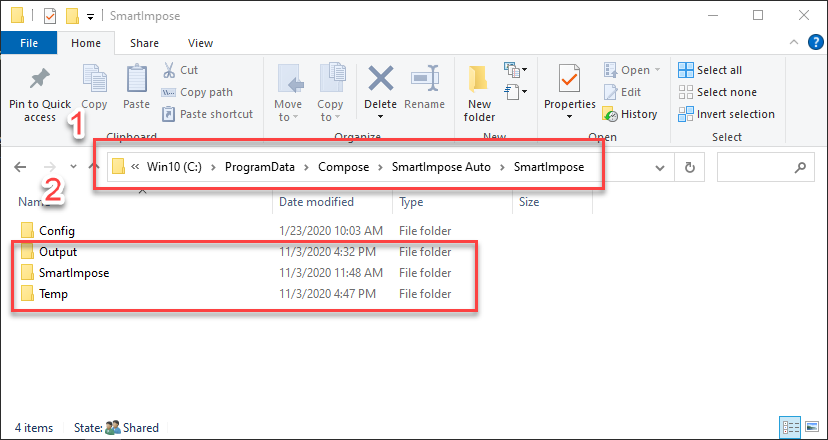Click the search magnifier icon

point(800,168)
